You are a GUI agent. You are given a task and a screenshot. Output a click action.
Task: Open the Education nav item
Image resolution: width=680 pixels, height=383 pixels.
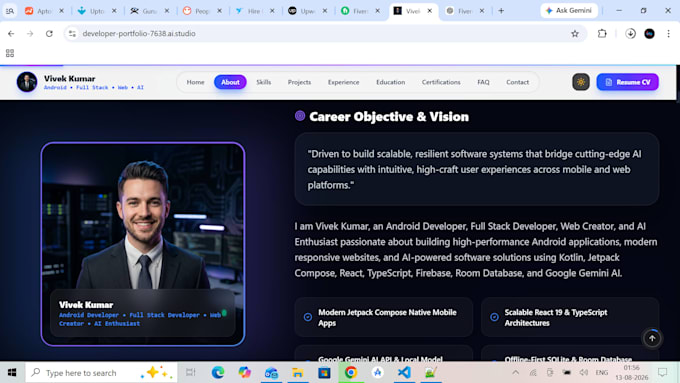(390, 82)
